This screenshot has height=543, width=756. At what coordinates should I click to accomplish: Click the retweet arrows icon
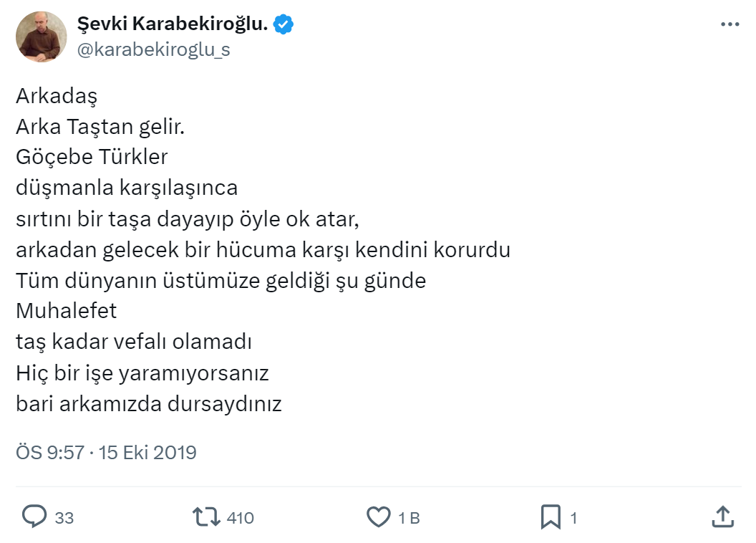[x=207, y=516]
